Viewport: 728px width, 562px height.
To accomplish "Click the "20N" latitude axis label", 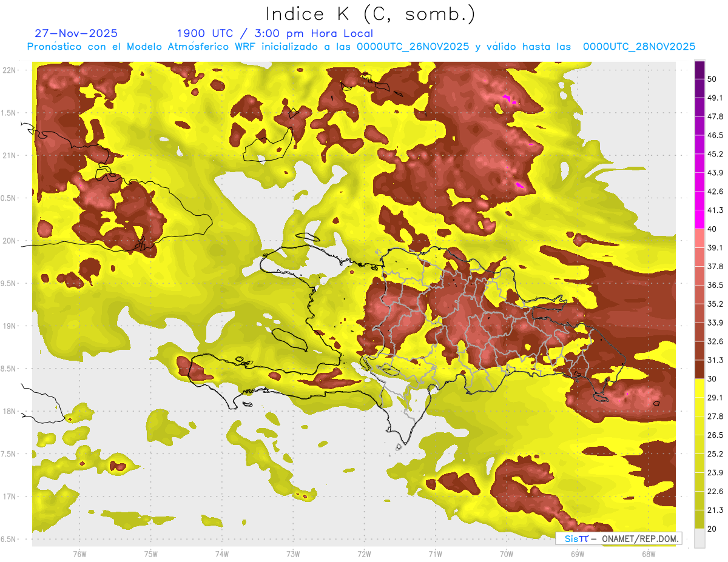I will (x=9, y=241).
